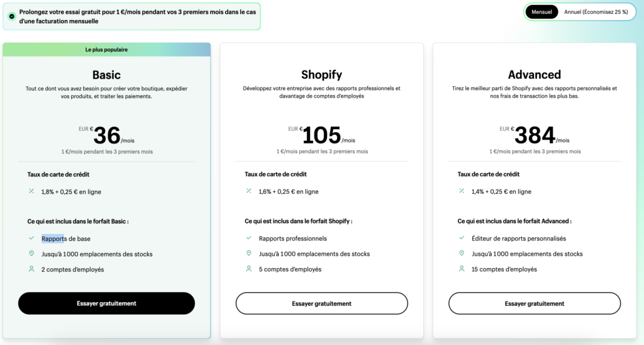Try the Advanced plan for free

(534, 303)
